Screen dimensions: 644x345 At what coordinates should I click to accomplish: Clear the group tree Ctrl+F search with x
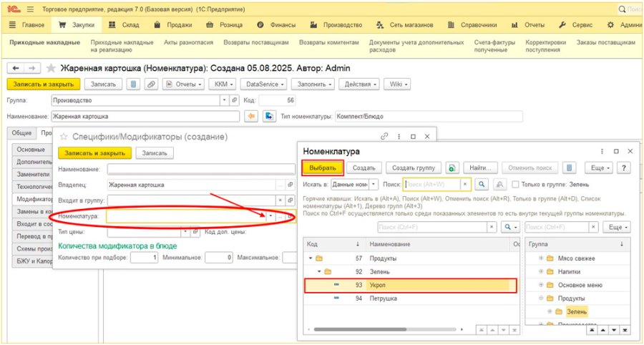(x=593, y=227)
